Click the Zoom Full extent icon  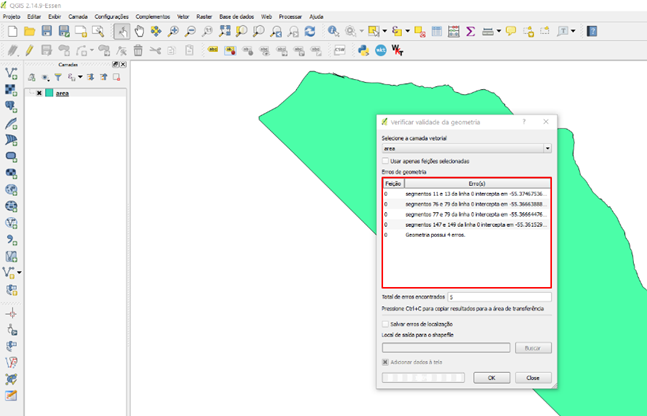pos(224,31)
